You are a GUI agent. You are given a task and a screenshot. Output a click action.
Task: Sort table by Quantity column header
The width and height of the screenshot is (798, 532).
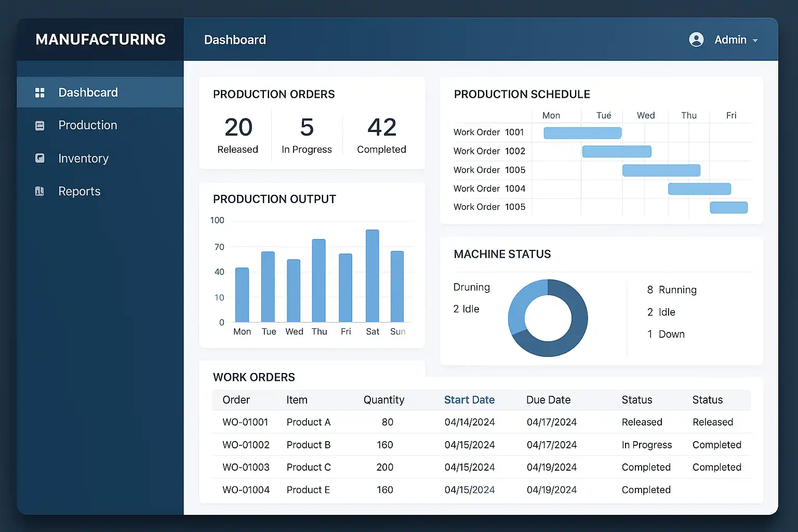tap(383, 400)
